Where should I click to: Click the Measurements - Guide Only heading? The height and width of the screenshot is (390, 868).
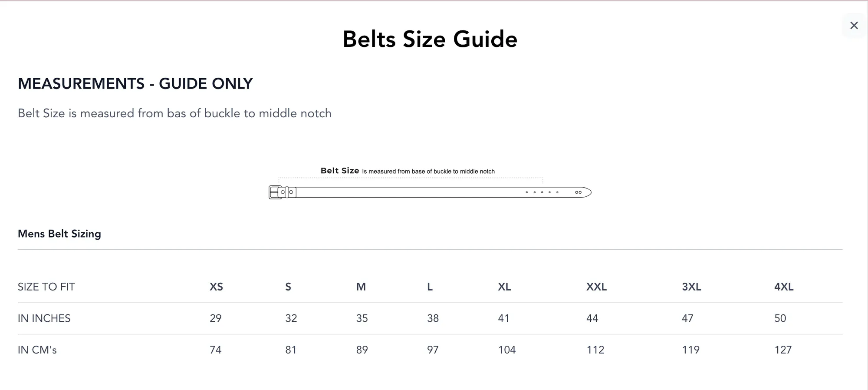135,83
